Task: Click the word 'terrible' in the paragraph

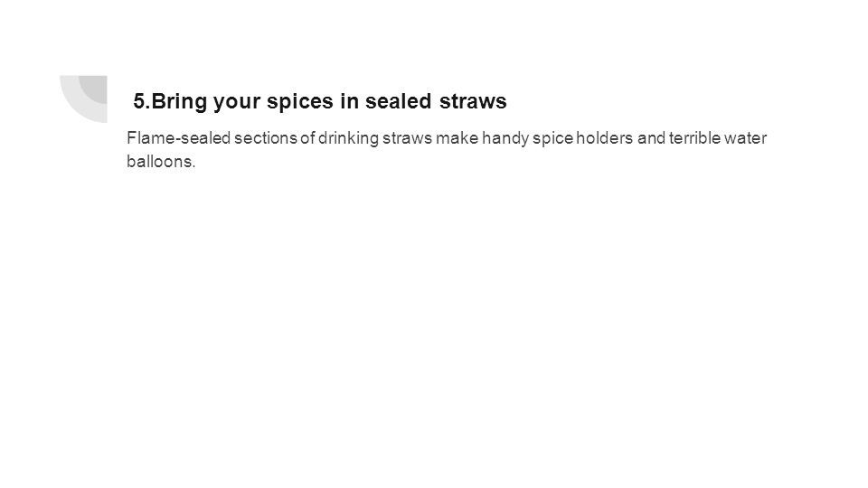Action: (694, 137)
